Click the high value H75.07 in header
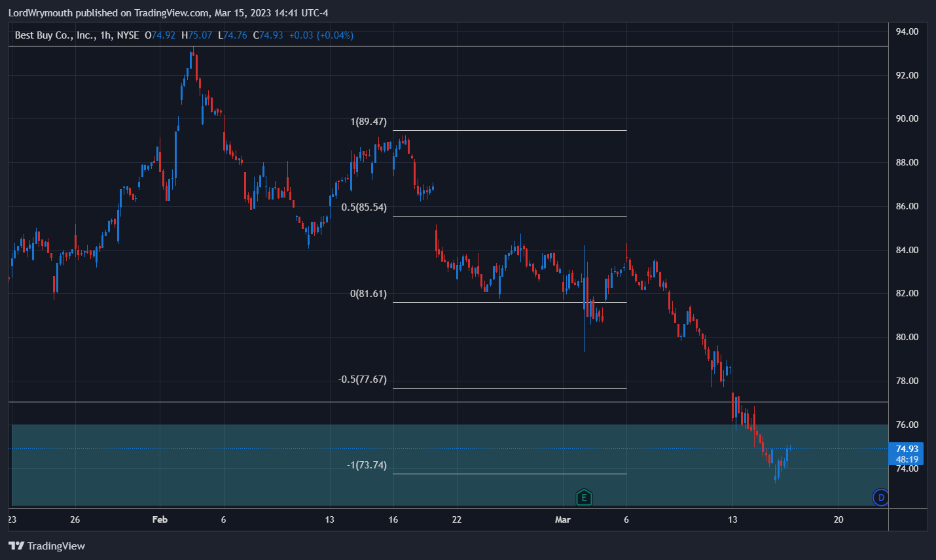 point(197,35)
